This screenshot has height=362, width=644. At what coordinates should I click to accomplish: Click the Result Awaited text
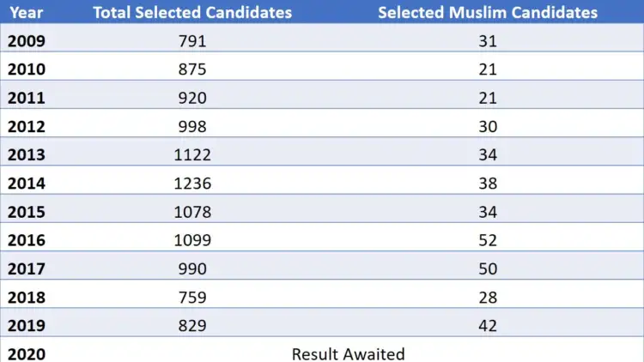(349, 353)
